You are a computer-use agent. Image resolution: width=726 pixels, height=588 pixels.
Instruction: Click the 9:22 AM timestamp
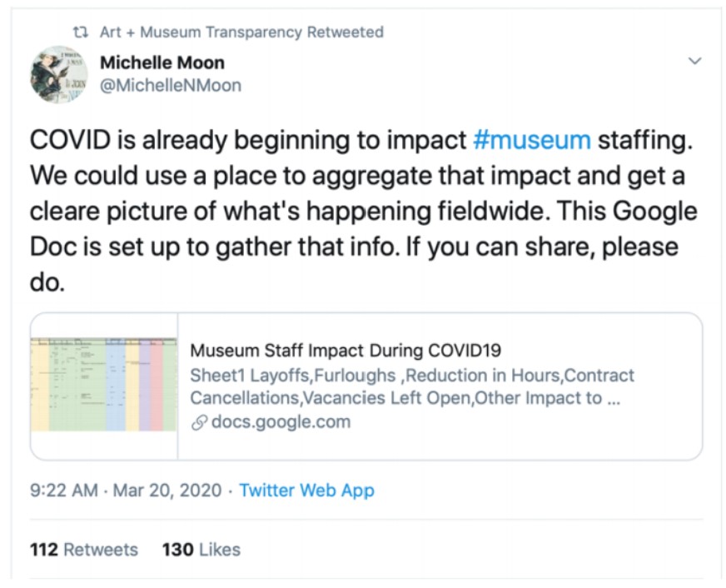pos(63,490)
